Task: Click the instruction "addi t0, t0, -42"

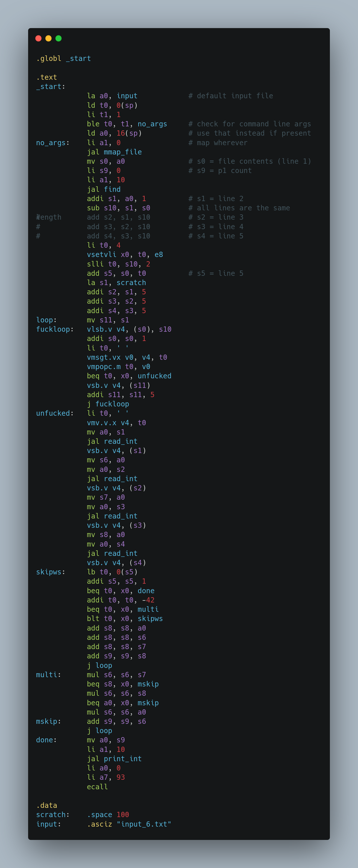Action: click(121, 600)
